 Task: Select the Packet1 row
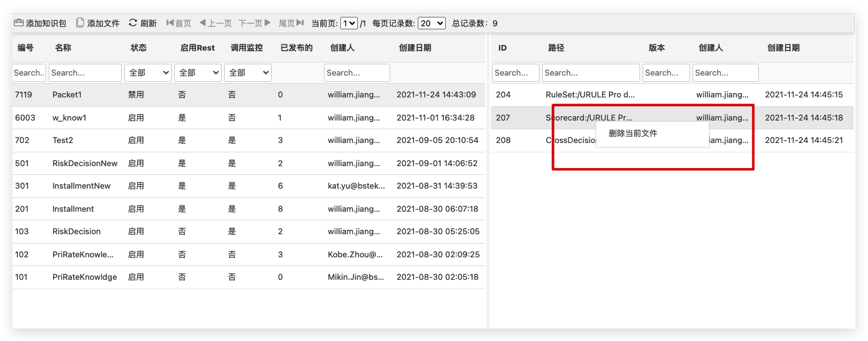[x=67, y=95]
